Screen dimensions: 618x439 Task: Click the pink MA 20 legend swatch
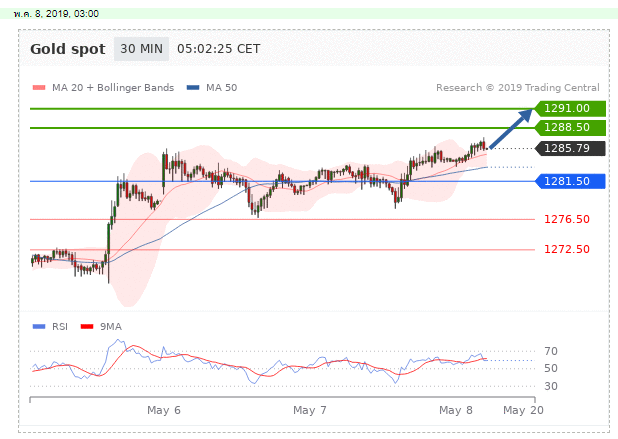[x=39, y=87]
